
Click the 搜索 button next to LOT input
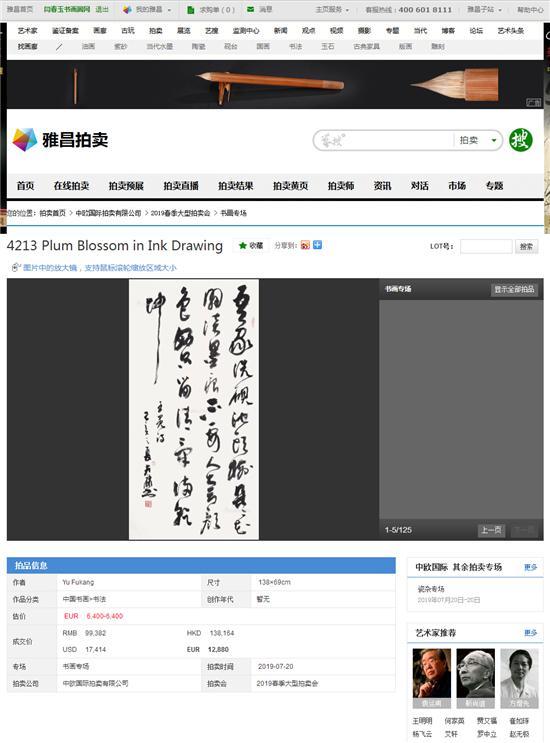point(527,246)
